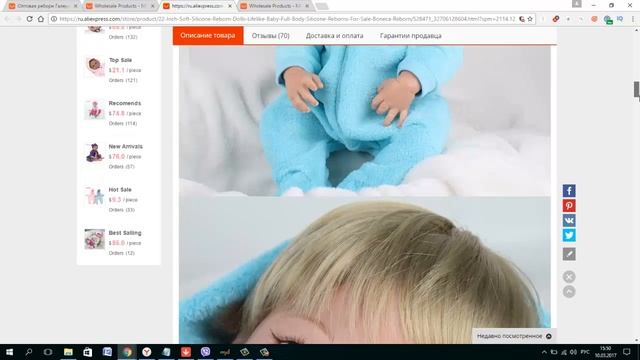The height and width of the screenshot is (360, 640).
Task: Click the pencil edit icon in side panel
Action: click(x=569, y=254)
